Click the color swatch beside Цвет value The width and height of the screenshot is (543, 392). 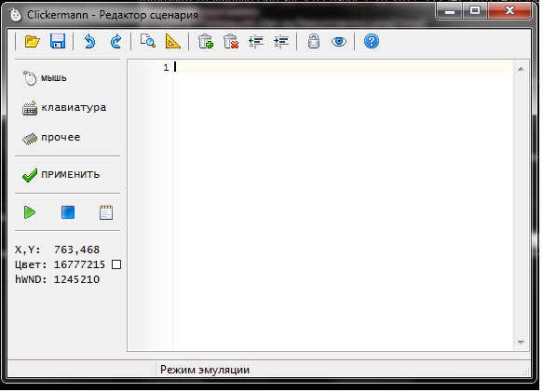point(116,264)
